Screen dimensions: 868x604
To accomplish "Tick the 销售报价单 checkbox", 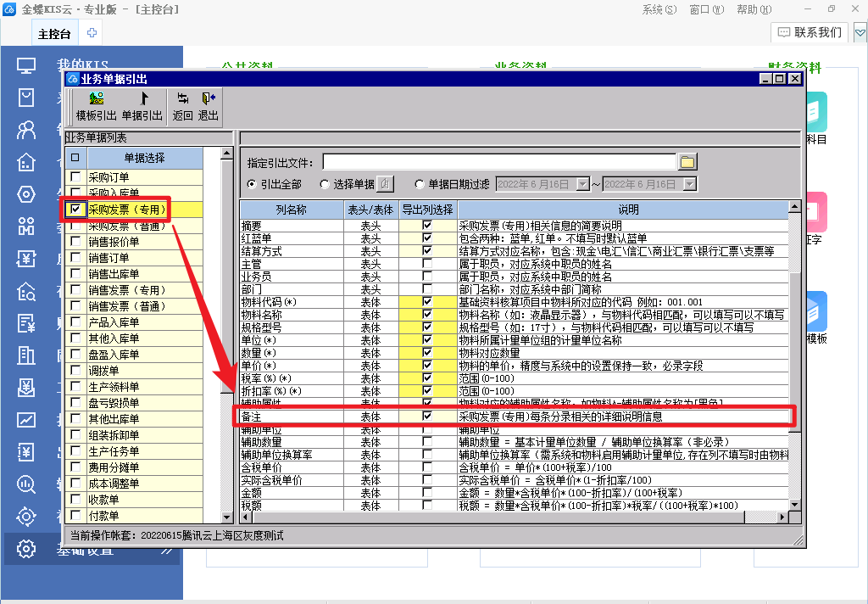I will click(x=75, y=241).
